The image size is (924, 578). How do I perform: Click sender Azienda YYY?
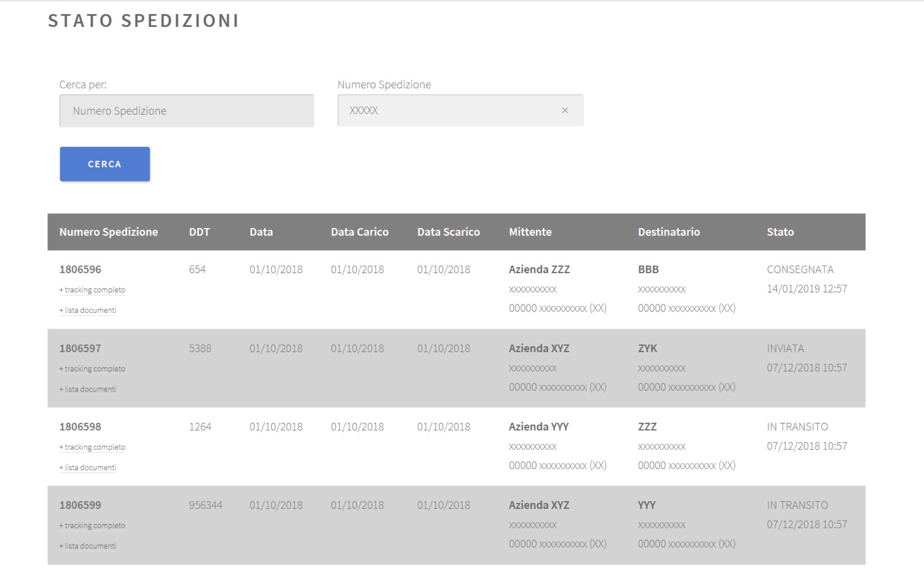539,427
